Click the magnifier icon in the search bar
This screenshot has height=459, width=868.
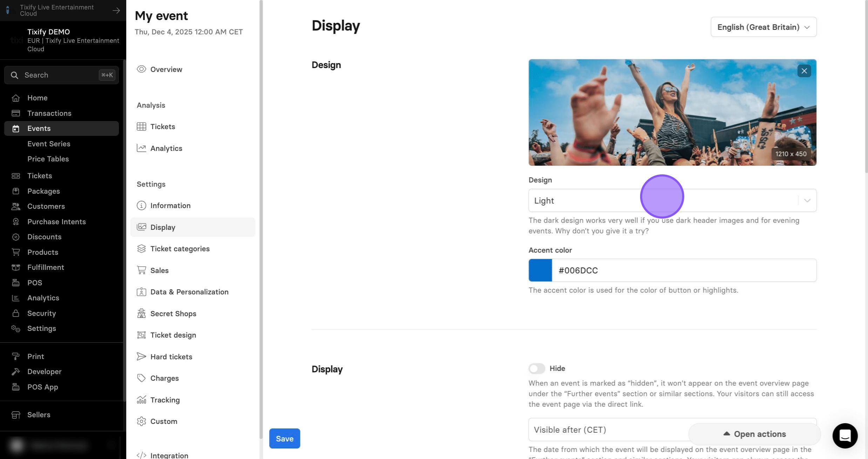coord(14,75)
